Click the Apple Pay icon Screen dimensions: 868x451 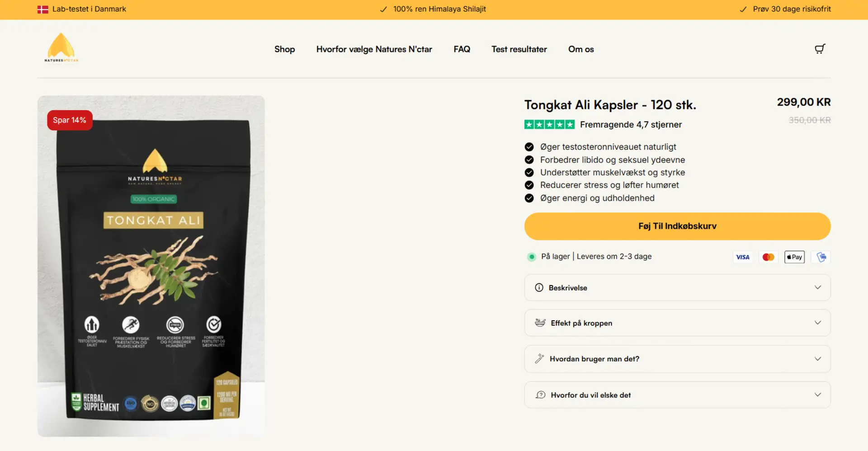point(794,257)
